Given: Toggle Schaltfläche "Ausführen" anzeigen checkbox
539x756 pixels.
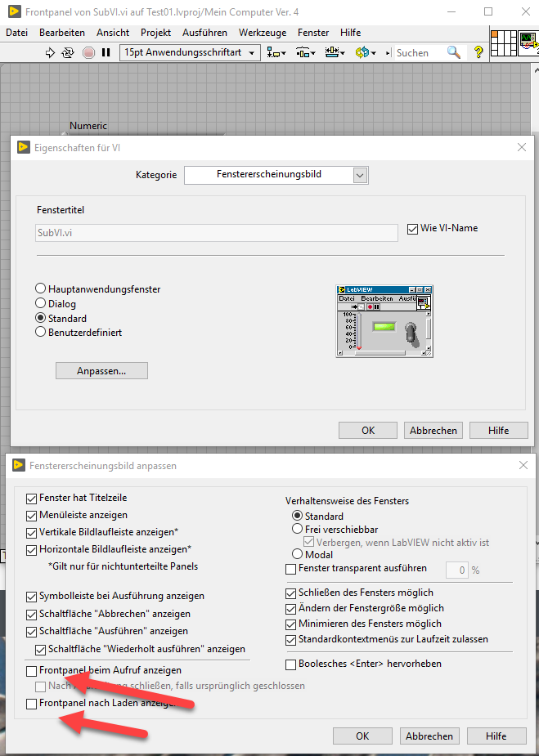Looking at the screenshot, I should tap(31, 632).
